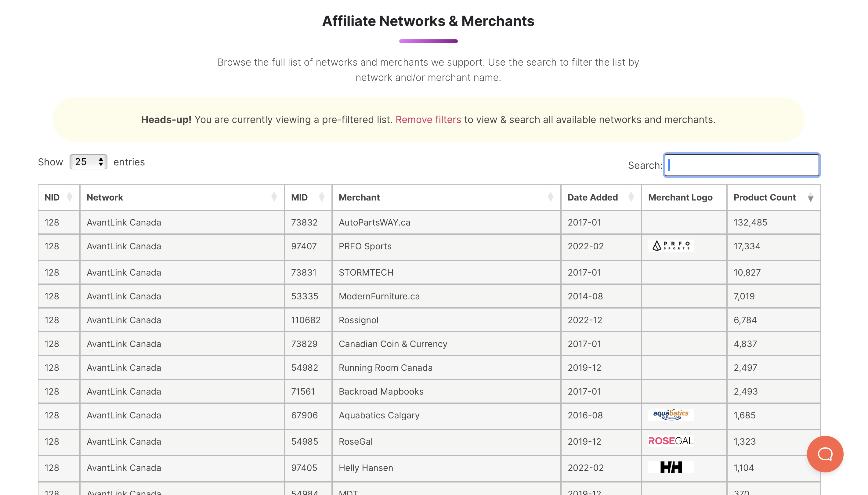The image size is (868, 495).
Task: Click date 2019-12 in RoseGal row
Action: pos(584,441)
